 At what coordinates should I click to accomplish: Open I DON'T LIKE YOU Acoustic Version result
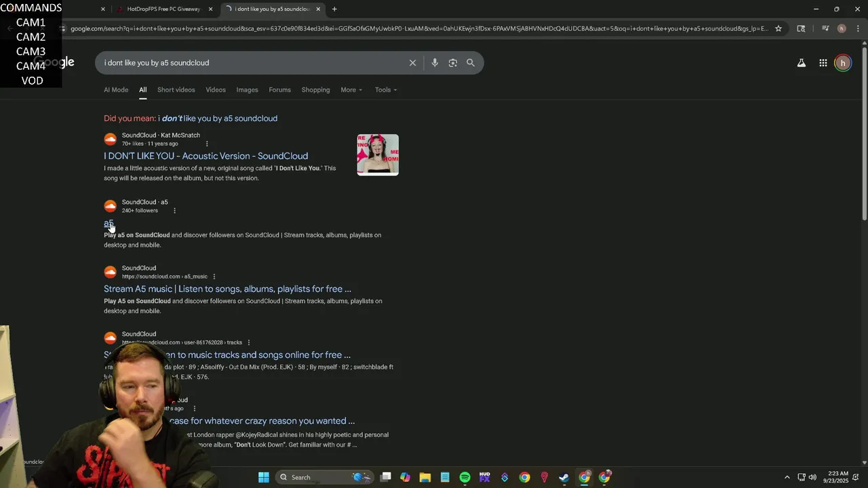click(x=205, y=156)
